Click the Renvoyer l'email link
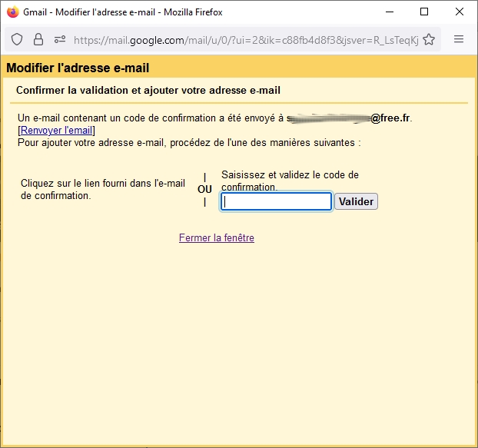The image size is (478, 448). [56, 130]
